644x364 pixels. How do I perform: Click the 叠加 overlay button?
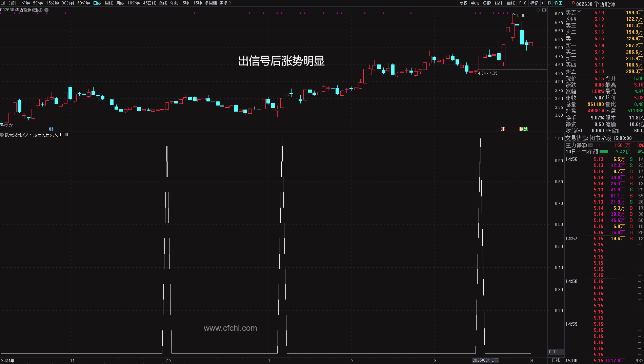click(x=475, y=3)
